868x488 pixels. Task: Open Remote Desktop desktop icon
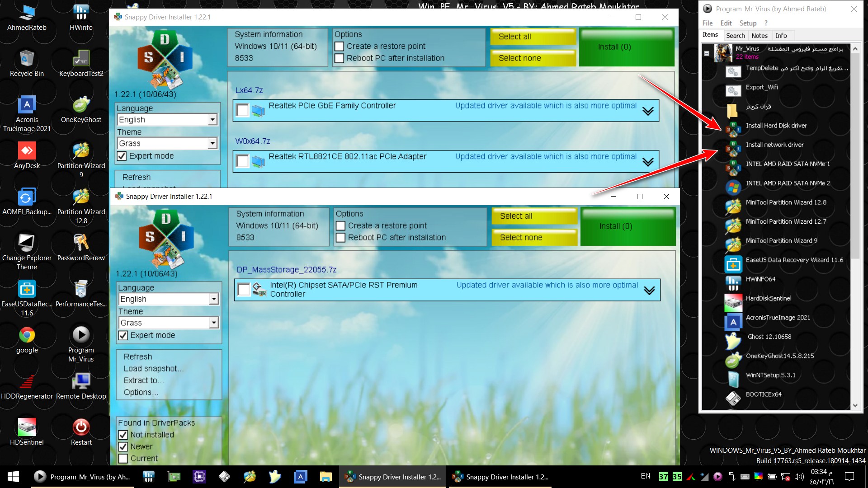(81, 386)
